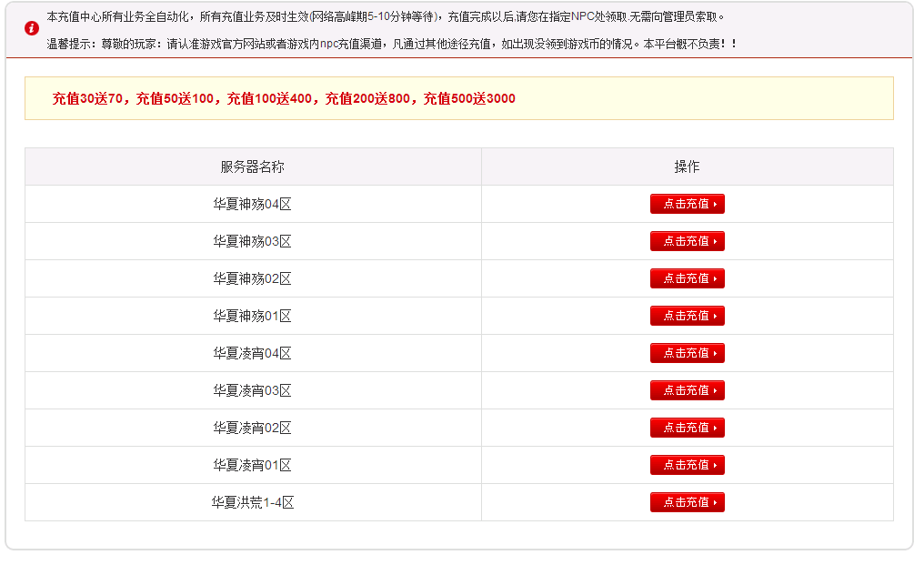Click the 华夏神殇01区 server name text

[x=252, y=317]
